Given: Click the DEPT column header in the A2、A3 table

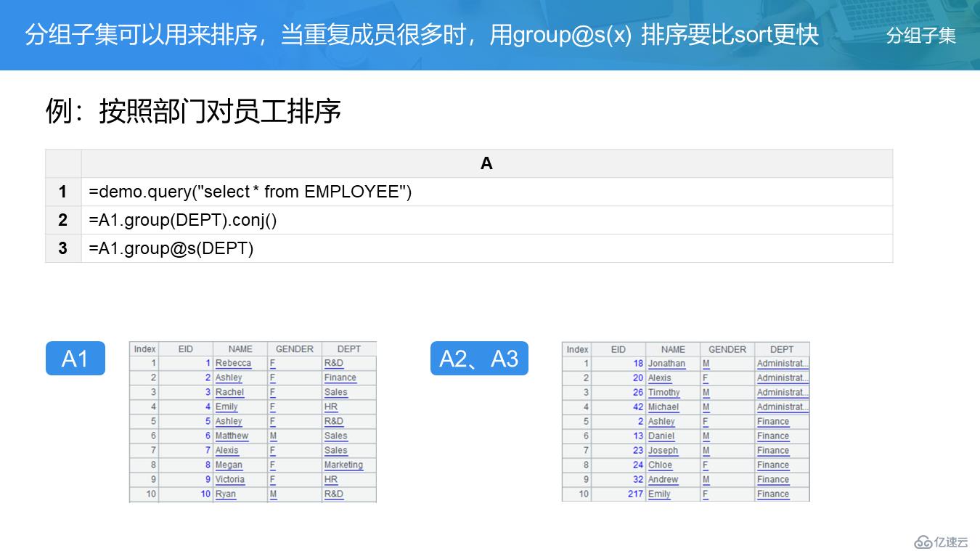Looking at the screenshot, I should pyautogui.click(x=782, y=349).
